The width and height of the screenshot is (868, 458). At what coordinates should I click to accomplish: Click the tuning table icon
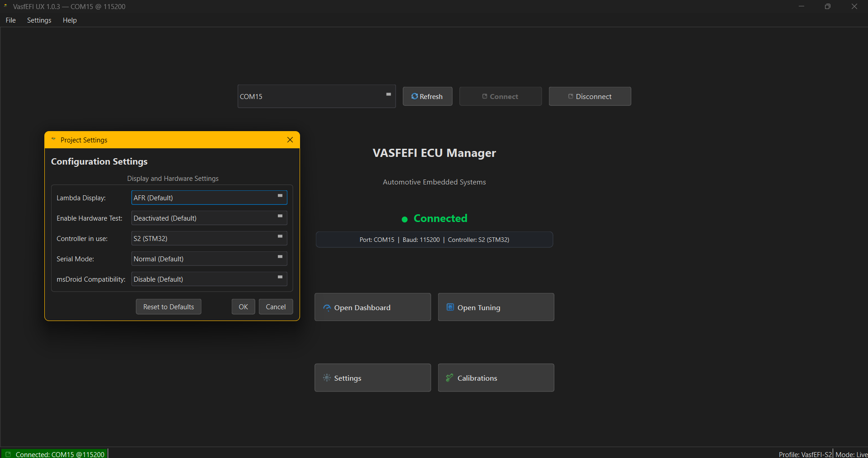tap(450, 307)
